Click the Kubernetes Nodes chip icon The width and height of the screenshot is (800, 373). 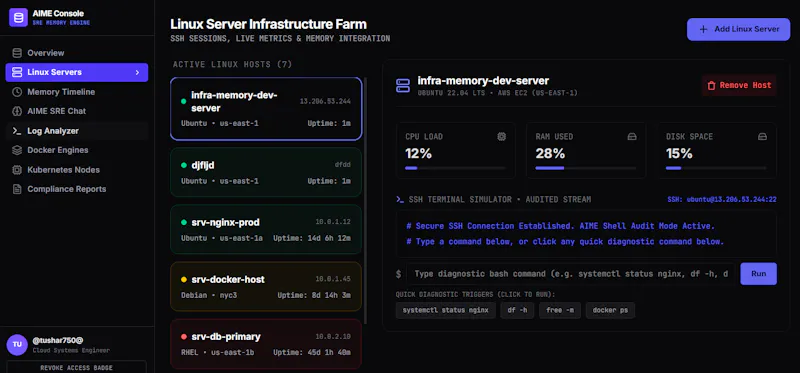click(17, 170)
